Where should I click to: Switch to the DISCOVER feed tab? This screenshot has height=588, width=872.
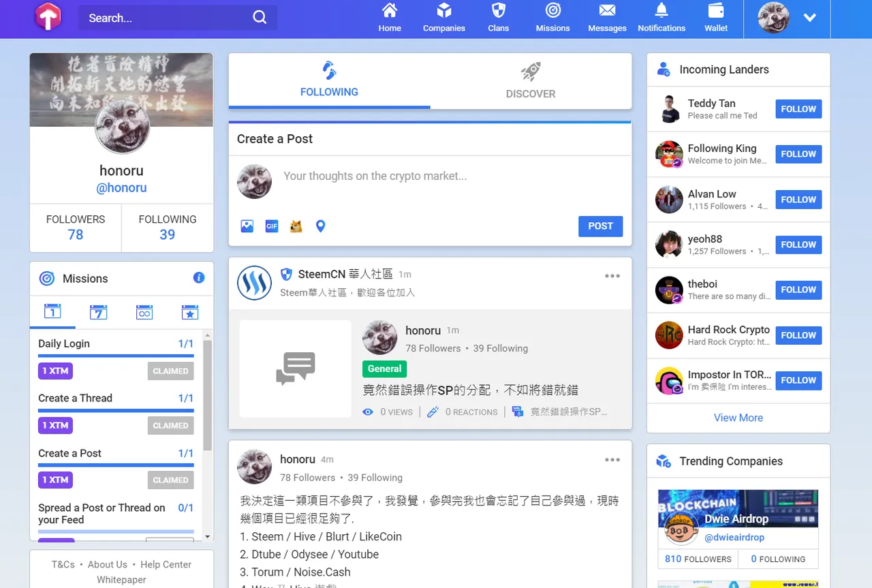pyautogui.click(x=531, y=80)
